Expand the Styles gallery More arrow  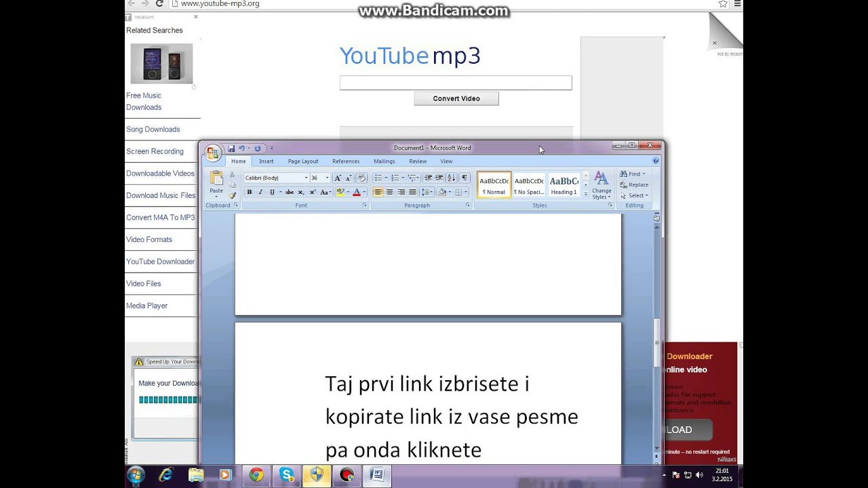click(586, 195)
